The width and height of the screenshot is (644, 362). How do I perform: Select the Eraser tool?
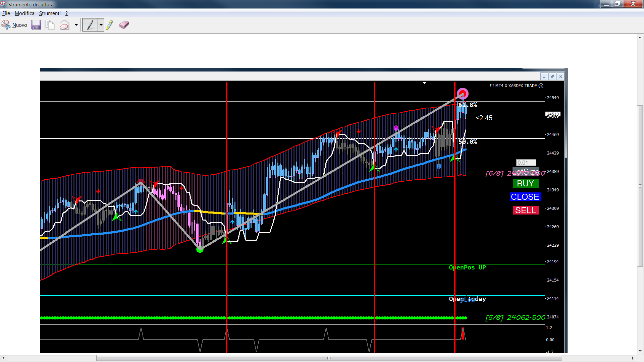pos(124,25)
